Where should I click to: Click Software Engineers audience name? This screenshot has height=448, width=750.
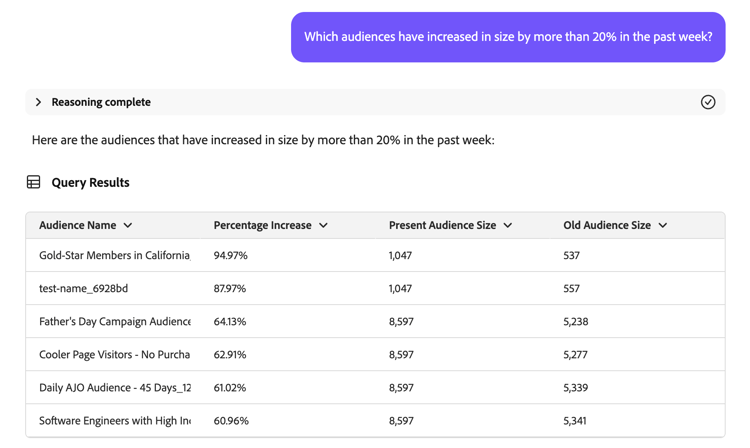coord(114,421)
